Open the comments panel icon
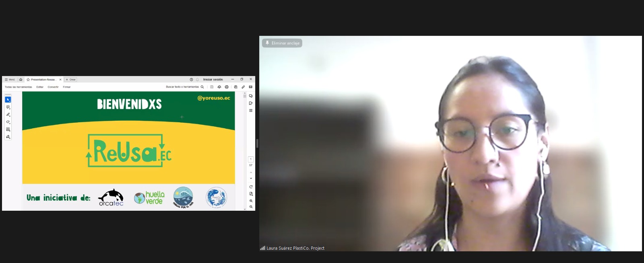The height and width of the screenshot is (263, 644). 251,96
